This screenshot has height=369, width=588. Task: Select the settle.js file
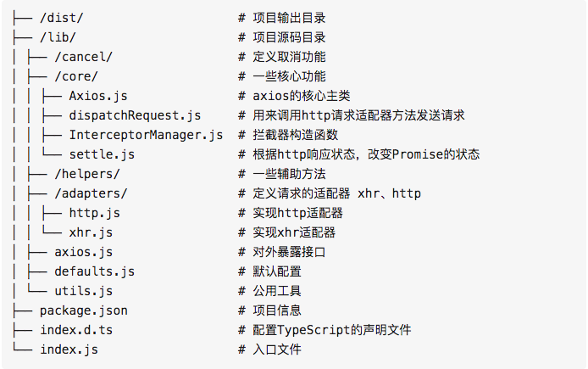pos(102,154)
